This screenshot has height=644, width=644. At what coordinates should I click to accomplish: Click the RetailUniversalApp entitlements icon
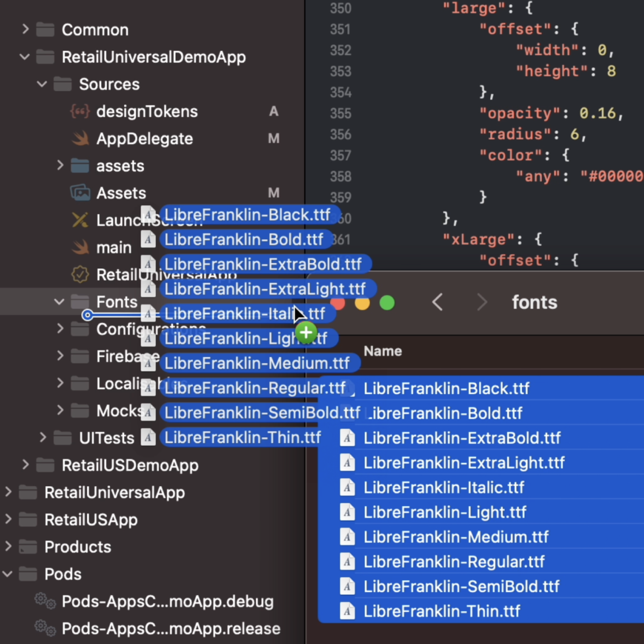pyautogui.click(x=80, y=274)
